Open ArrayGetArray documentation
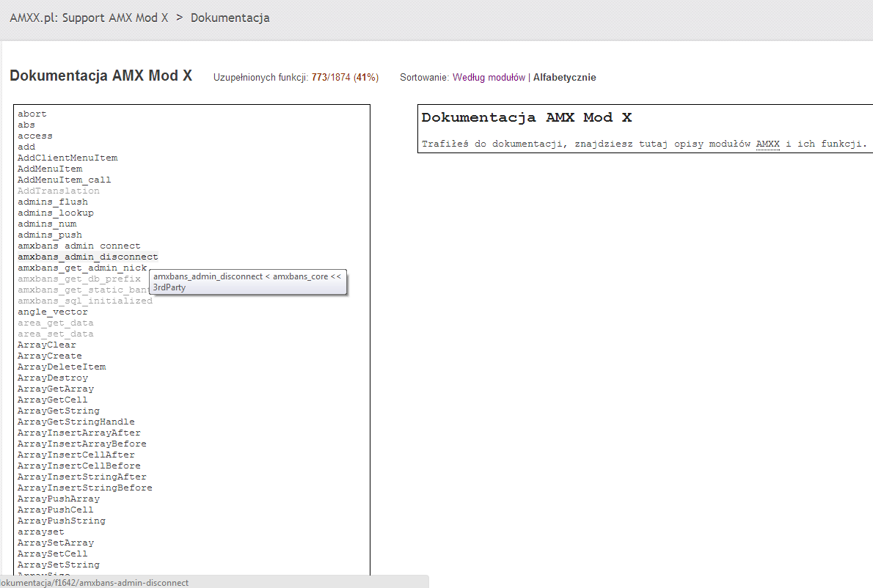This screenshot has width=873, height=588. 55,389
